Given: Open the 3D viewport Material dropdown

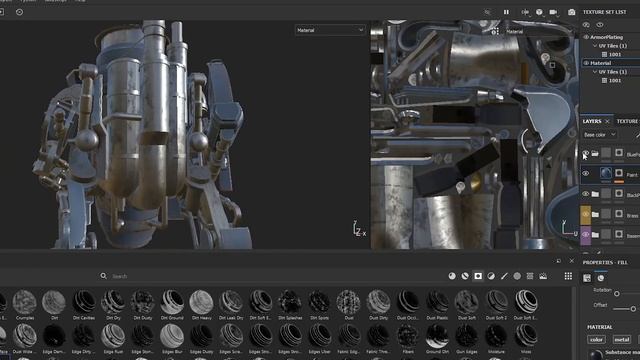Looking at the screenshot, I should coord(329,30).
